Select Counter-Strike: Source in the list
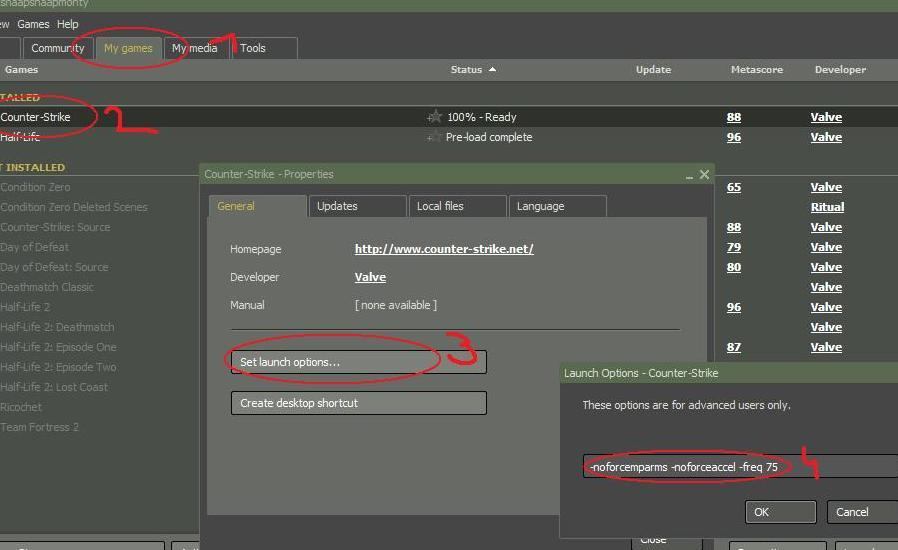Viewport: 898px width, 550px height. pos(55,227)
